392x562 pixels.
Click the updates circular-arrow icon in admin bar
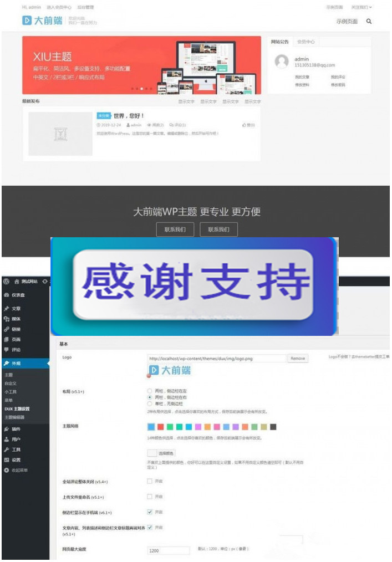[45, 282]
